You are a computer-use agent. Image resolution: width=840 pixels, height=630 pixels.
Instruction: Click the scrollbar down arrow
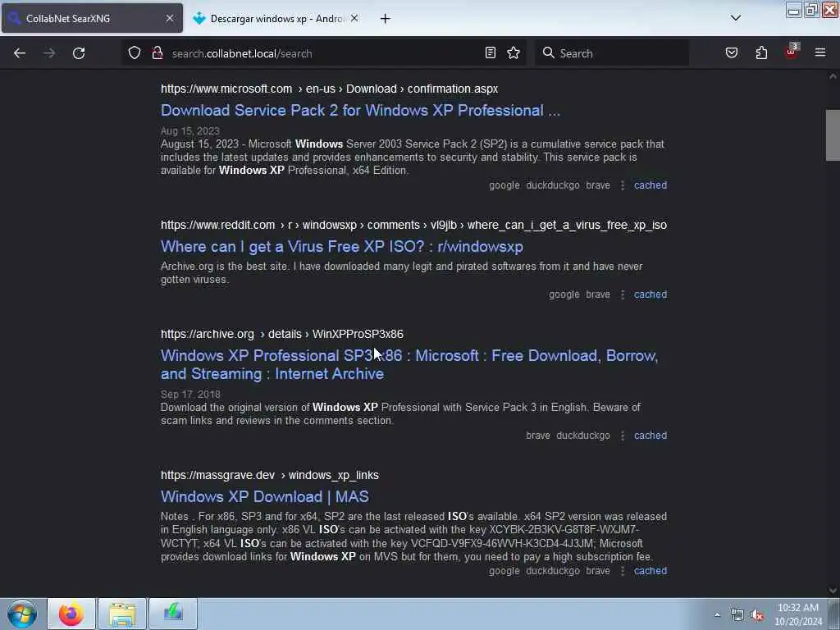click(833, 591)
